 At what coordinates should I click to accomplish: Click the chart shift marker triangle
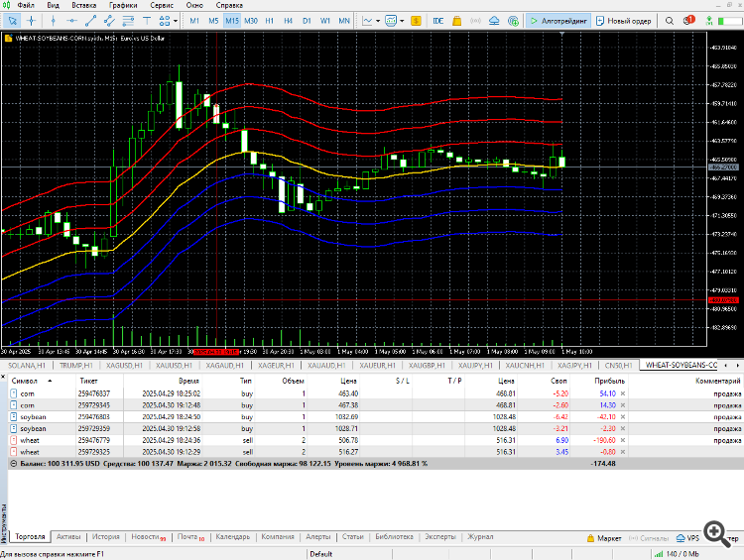point(561,34)
